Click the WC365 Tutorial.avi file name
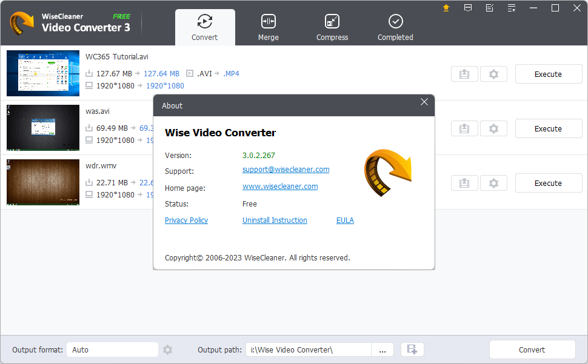This screenshot has width=588, height=364. coord(117,56)
